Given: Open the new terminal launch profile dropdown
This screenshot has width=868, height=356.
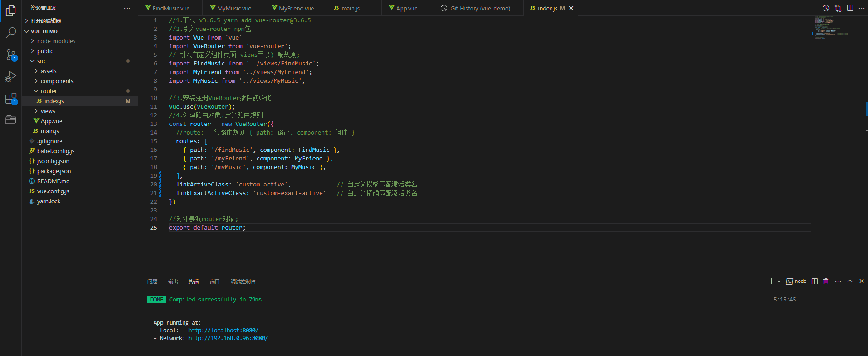Looking at the screenshot, I should [x=779, y=281].
